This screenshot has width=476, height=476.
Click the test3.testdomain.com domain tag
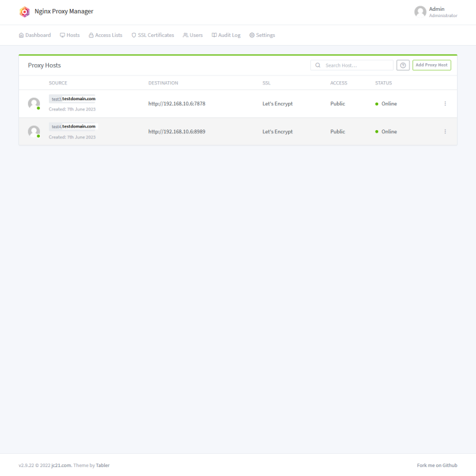[x=72, y=99]
